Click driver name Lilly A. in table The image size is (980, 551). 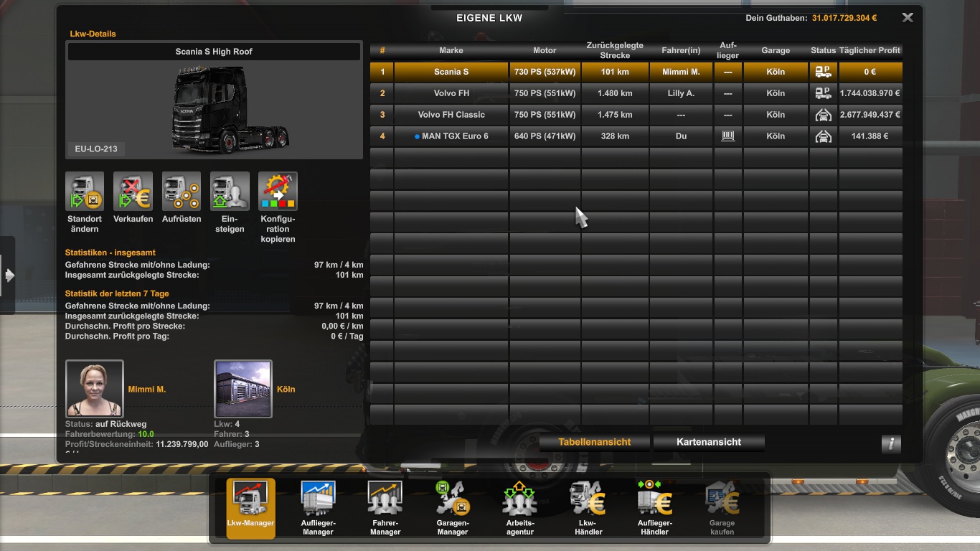click(681, 93)
